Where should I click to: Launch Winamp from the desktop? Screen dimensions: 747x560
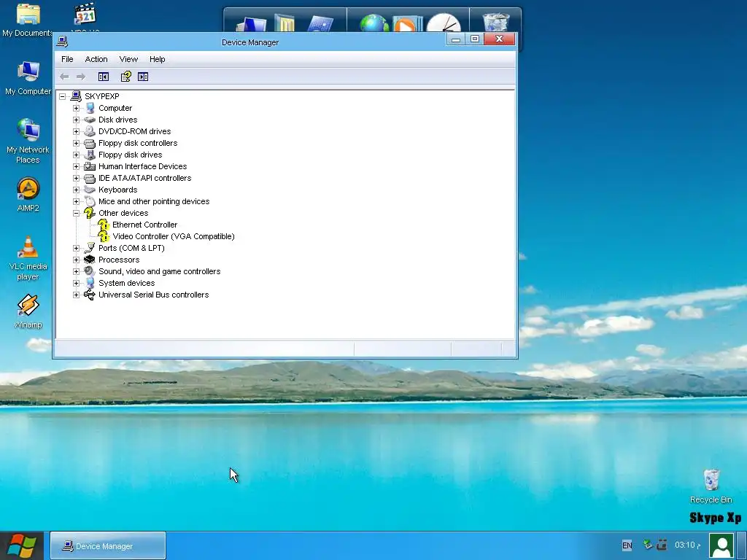point(28,311)
